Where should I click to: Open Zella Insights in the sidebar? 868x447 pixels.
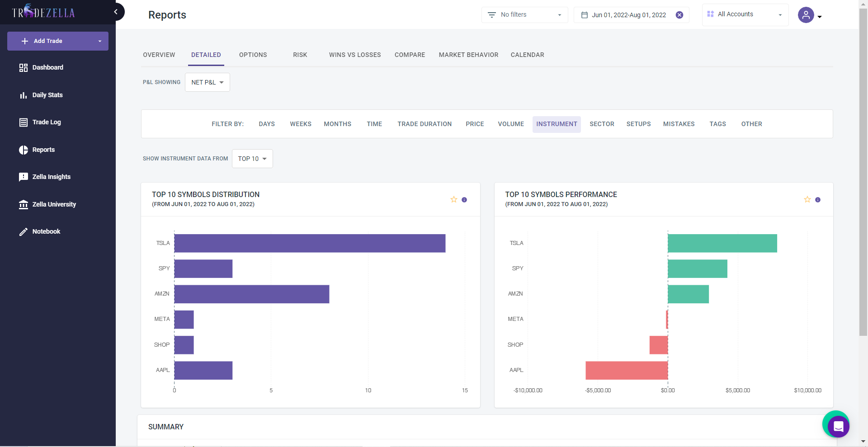51,177
